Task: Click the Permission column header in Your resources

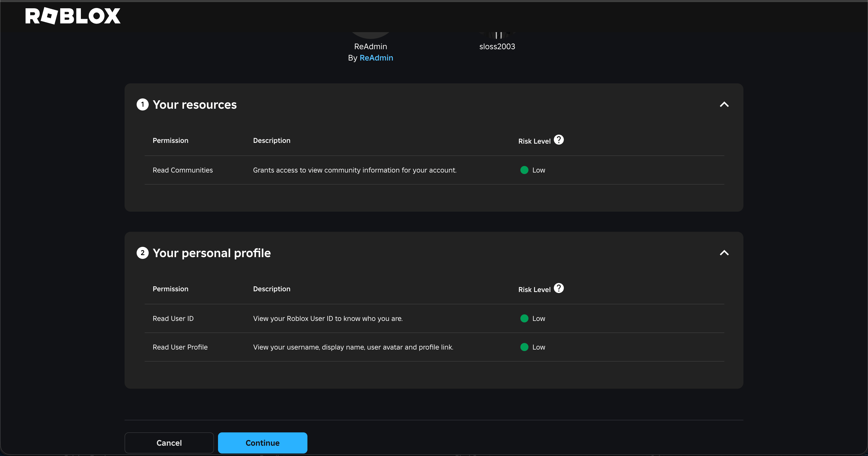Action: pos(171,140)
